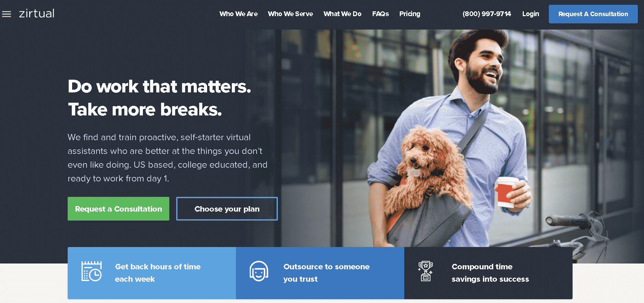This screenshot has height=303, width=644.
Task: Click the trophy award icon
Action: (426, 271)
